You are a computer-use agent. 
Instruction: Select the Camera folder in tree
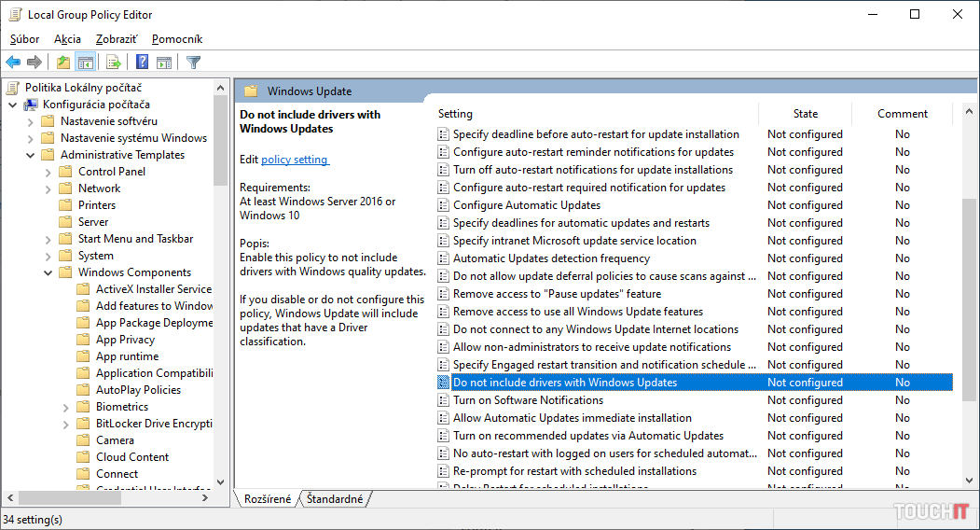click(x=115, y=440)
